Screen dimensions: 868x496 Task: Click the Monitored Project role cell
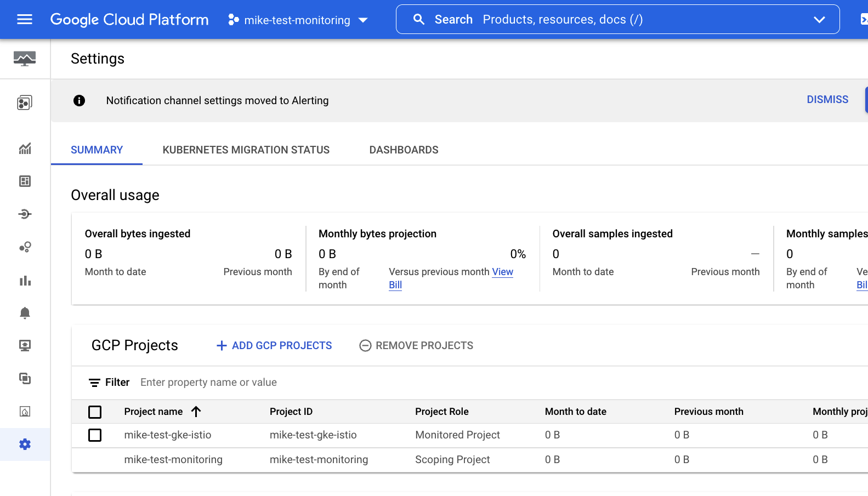click(458, 435)
